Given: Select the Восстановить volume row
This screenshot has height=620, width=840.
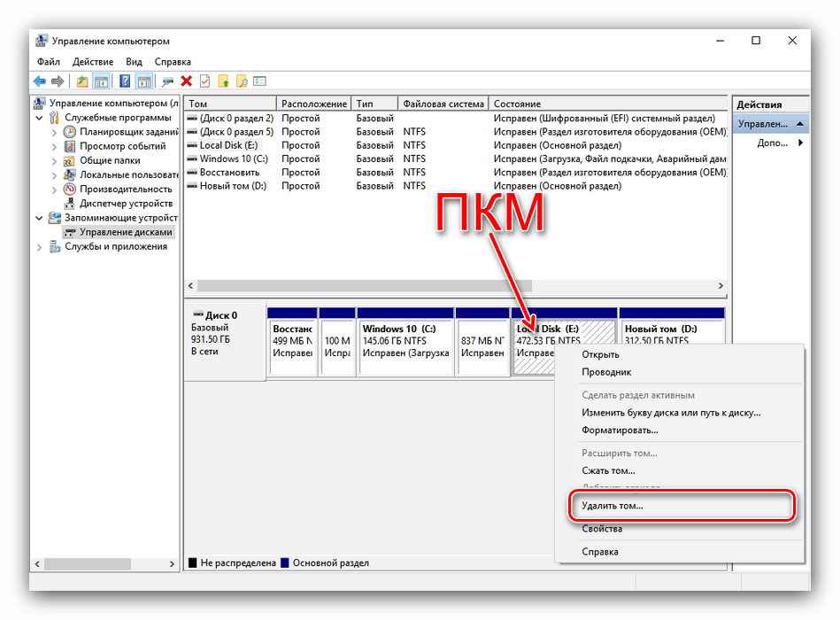Looking at the screenshot, I should 456,172.
